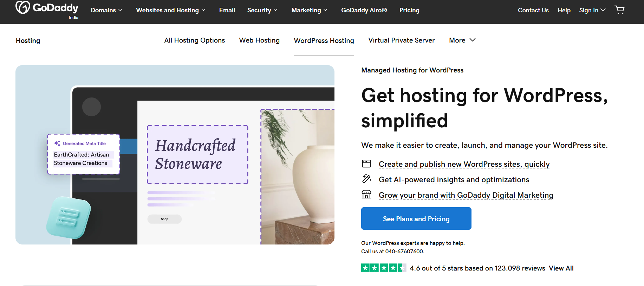644x286 pixels.
Task: Click Create and publish new WordPress sites link
Action: point(464,164)
